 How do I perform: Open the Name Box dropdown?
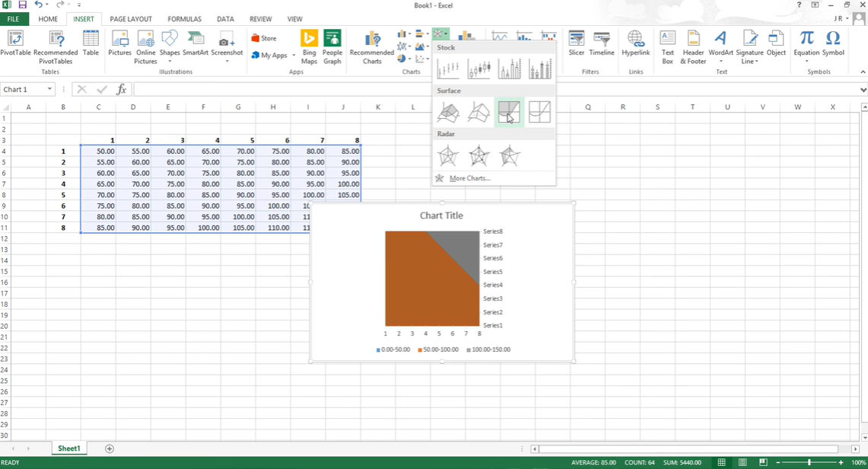click(49, 89)
